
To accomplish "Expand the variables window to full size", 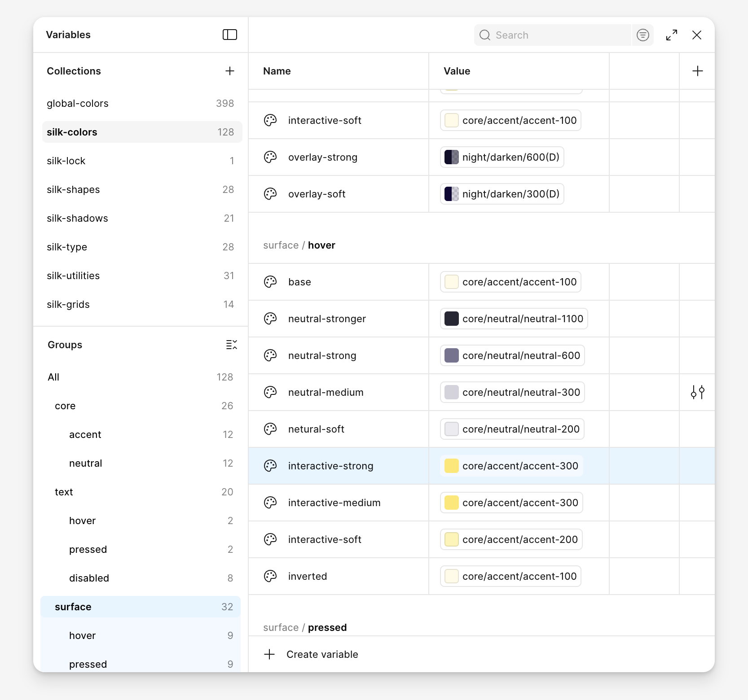I will click(672, 35).
